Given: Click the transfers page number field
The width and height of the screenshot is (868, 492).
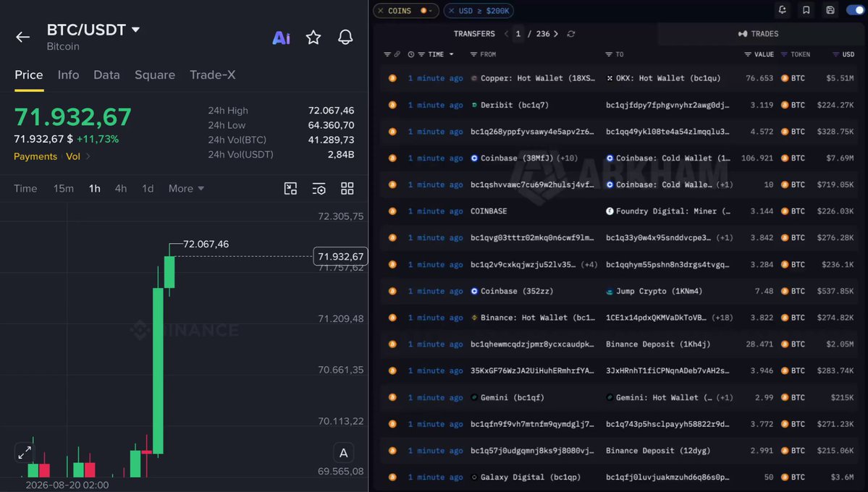Looking at the screenshot, I should 518,34.
